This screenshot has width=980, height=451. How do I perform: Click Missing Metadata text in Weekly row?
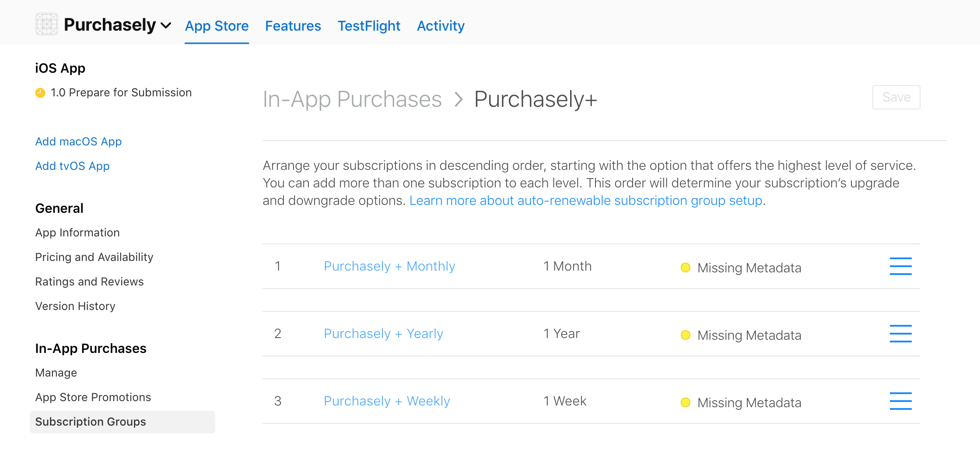(749, 403)
